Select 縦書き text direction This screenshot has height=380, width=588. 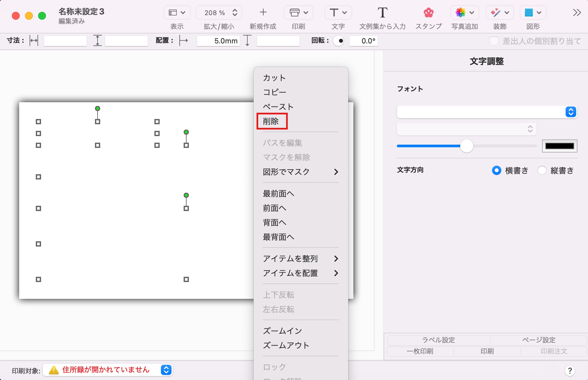point(542,170)
